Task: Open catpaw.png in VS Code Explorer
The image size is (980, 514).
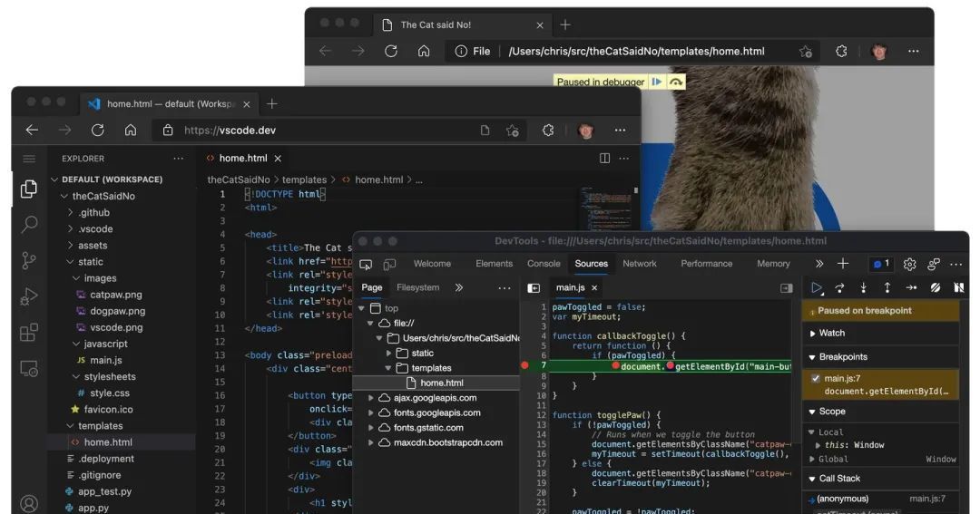Action: (x=115, y=295)
